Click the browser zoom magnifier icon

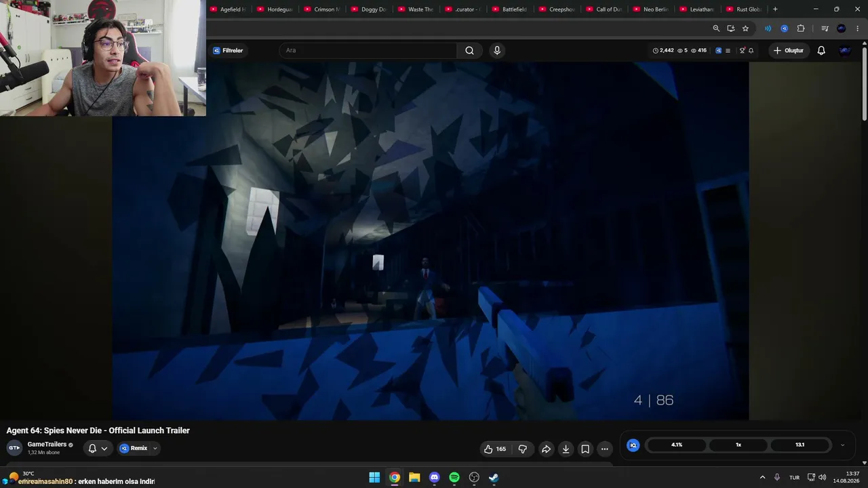tap(716, 28)
